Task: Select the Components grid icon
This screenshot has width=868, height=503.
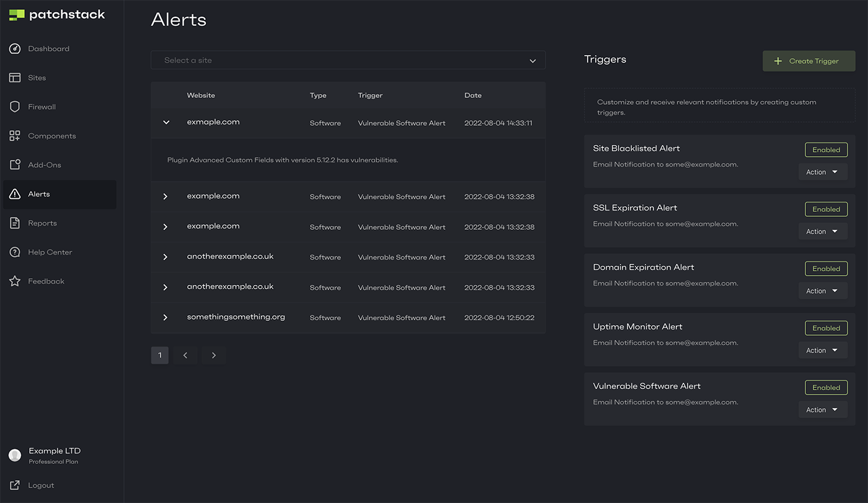Action: (15, 136)
